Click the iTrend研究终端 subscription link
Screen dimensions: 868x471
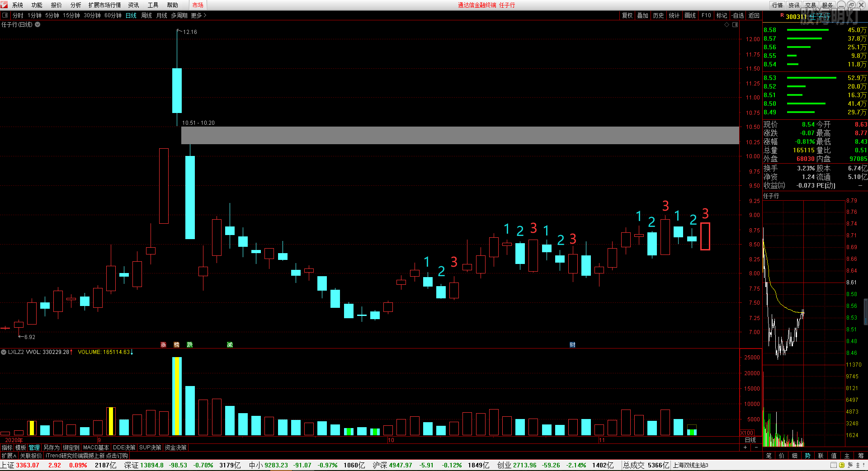[87, 456]
